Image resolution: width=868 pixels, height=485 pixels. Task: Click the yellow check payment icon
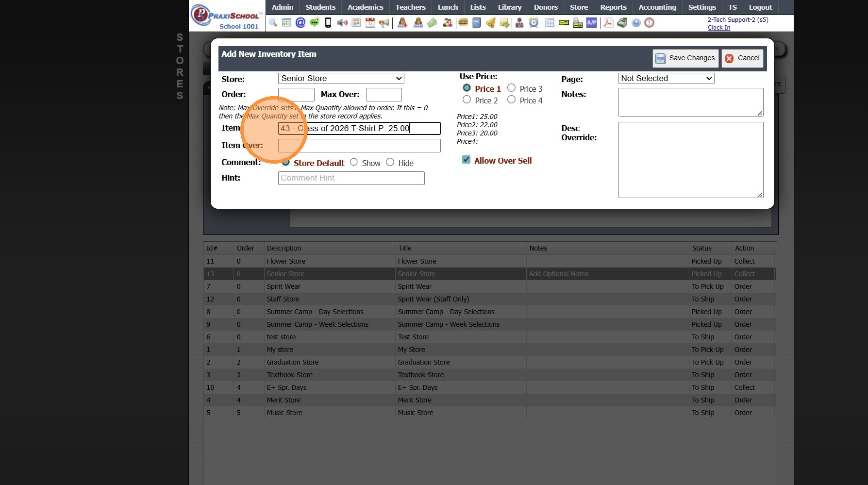tap(564, 23)
